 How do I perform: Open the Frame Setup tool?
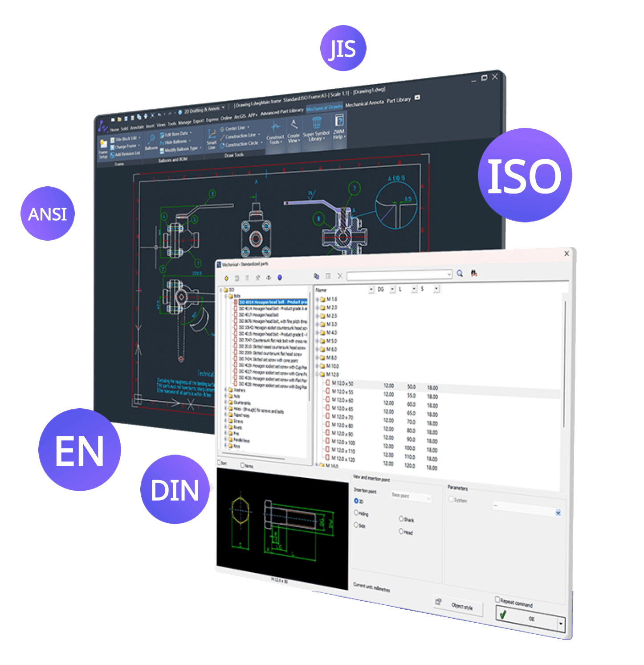(x=103, y=149)
